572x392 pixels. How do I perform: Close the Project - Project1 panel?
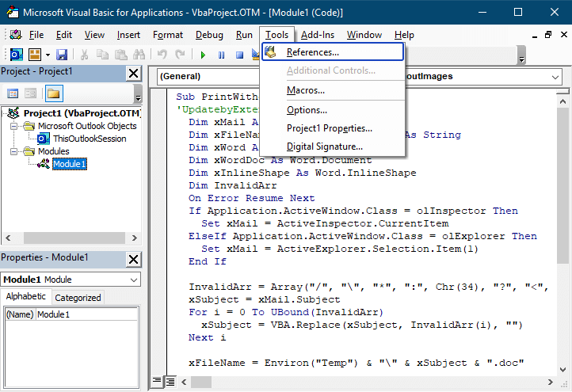[x=134, y=73]
